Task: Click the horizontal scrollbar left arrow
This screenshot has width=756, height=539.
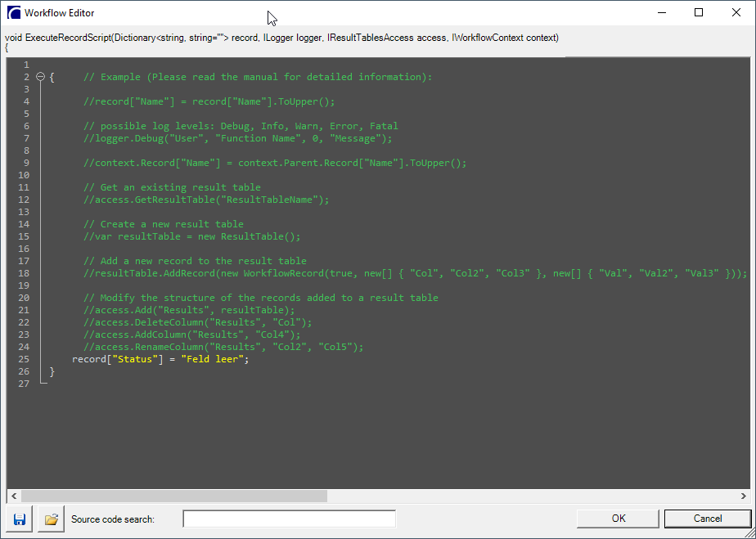Action: [14, 496]
